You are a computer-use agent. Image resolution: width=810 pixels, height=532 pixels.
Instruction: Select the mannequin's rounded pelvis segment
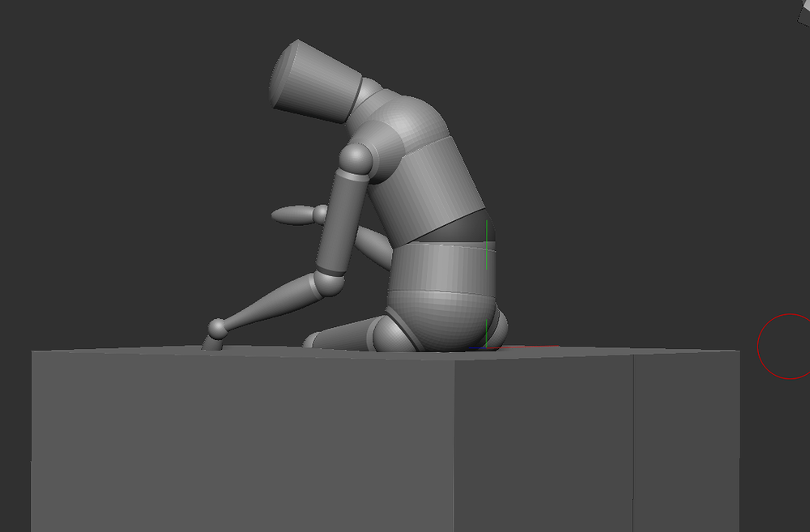441,320
